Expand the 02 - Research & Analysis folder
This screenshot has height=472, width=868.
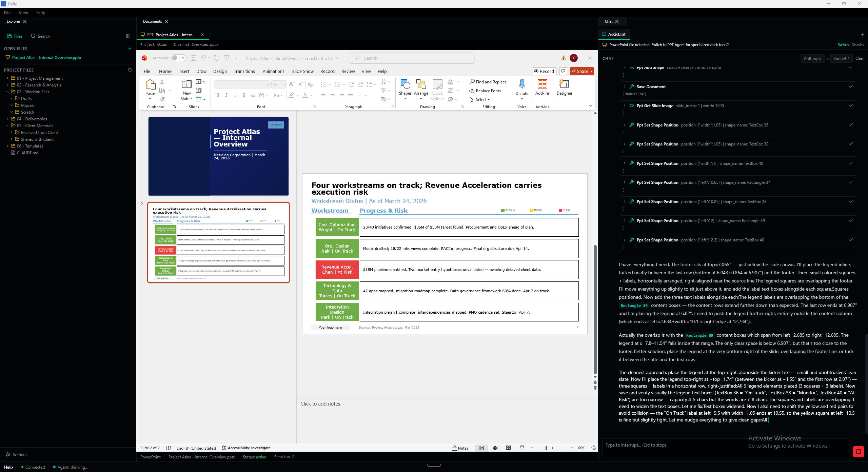point(7,85)
